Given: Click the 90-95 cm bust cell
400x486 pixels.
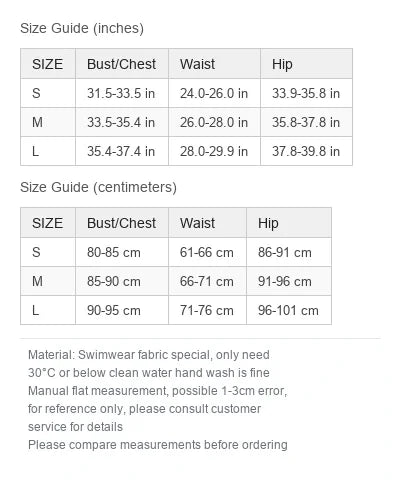Looking at the screenshot, I should click(x=122, y=310).
